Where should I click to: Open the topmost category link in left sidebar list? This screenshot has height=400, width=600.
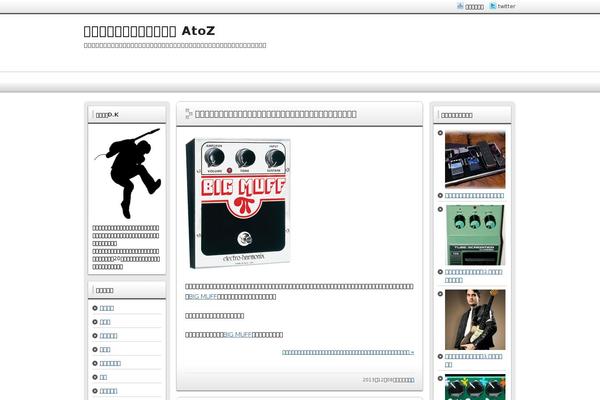click(x=107, y=308)
